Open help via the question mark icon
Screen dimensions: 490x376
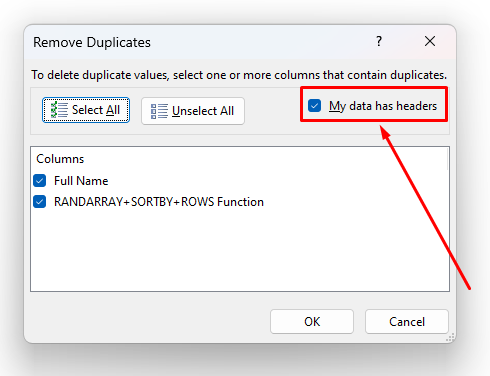pos(379,41)
